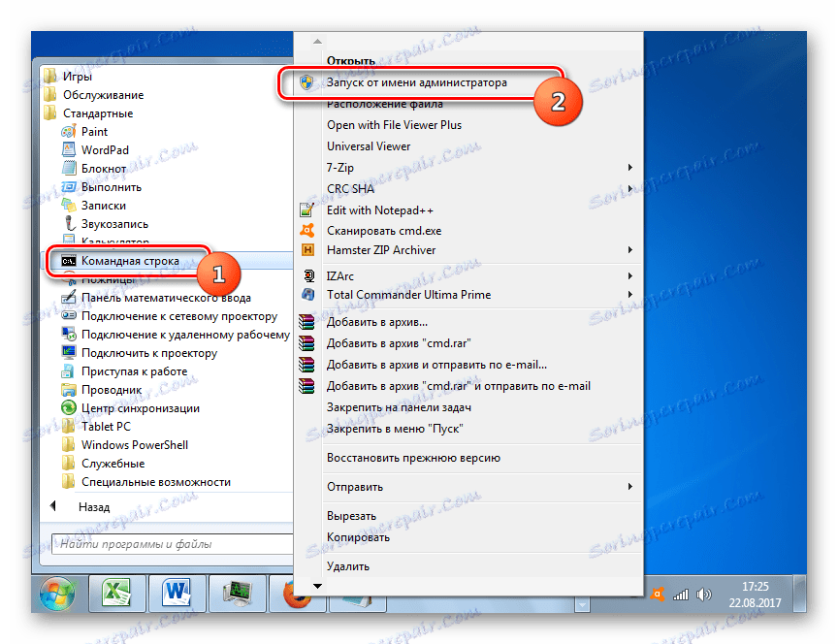Open the system monitor taskbar icon
Screen dimensions: 838x644
(x=237, y=593)
